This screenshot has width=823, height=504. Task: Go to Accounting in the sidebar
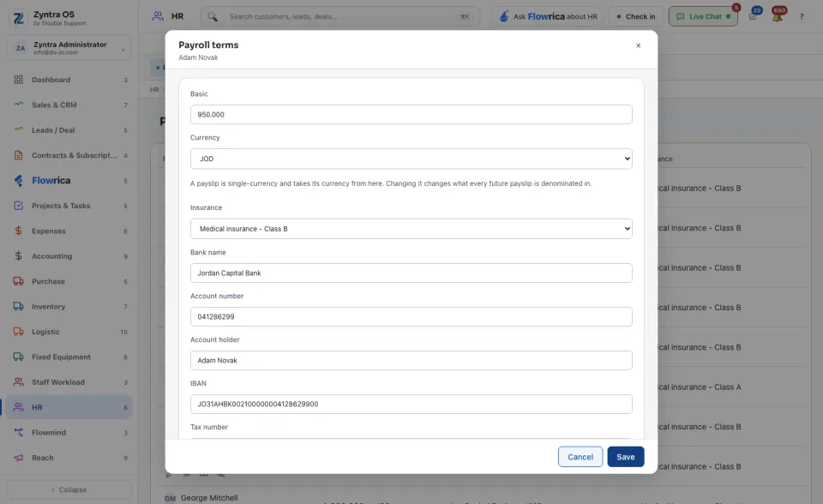pos(69,256)
